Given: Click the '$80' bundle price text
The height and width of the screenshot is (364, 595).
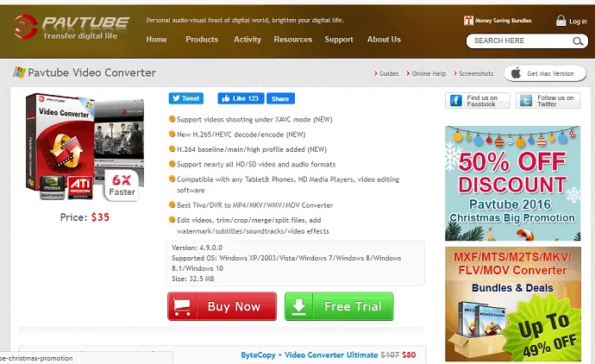Looking at the screenshot, I should click(409, 355).
